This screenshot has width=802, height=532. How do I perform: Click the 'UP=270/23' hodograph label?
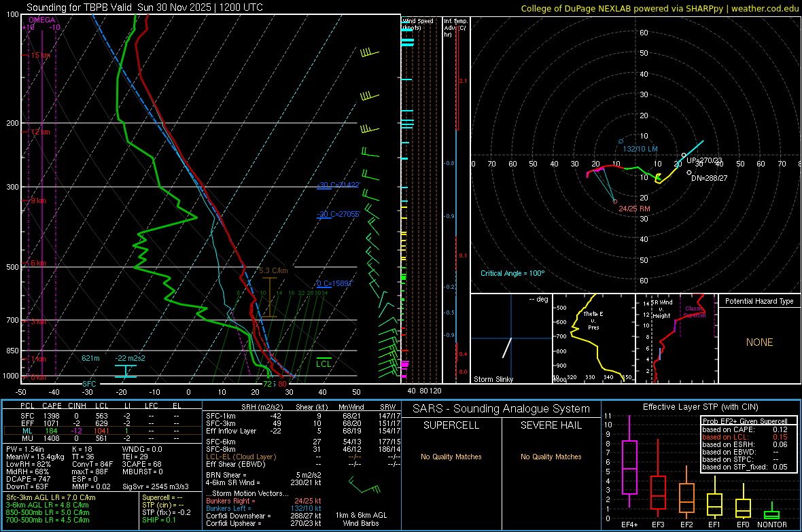coord(704,160)
